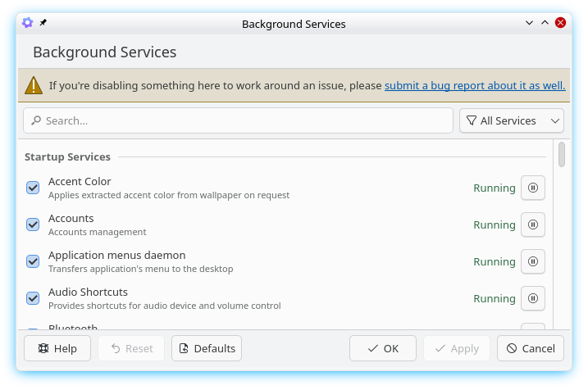Click the magnifier icon in search box

click(x=35, y=120)
